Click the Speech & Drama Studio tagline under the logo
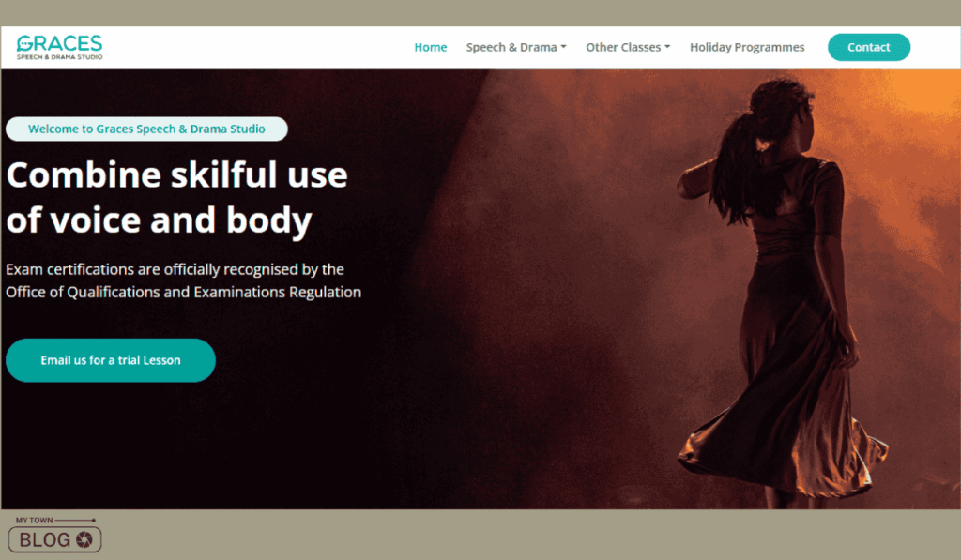The image size is (961, 560). tap(59, 57)
